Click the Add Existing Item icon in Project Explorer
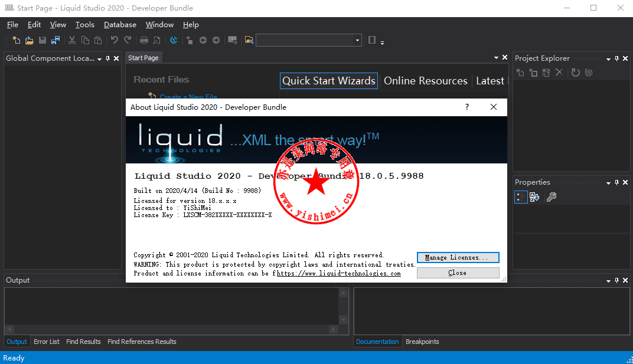Screen dimensions: 633x364 click(x=546, y=73)
